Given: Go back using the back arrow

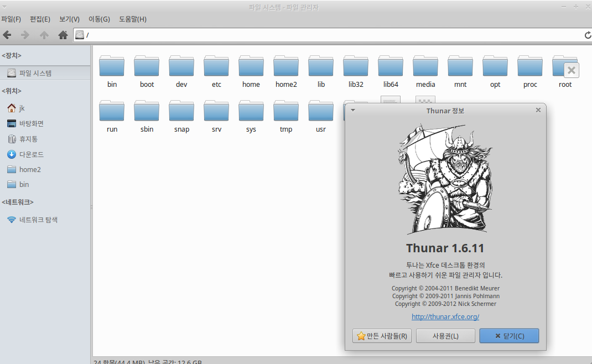Looking at the screenshot, I should coord(7,35).
